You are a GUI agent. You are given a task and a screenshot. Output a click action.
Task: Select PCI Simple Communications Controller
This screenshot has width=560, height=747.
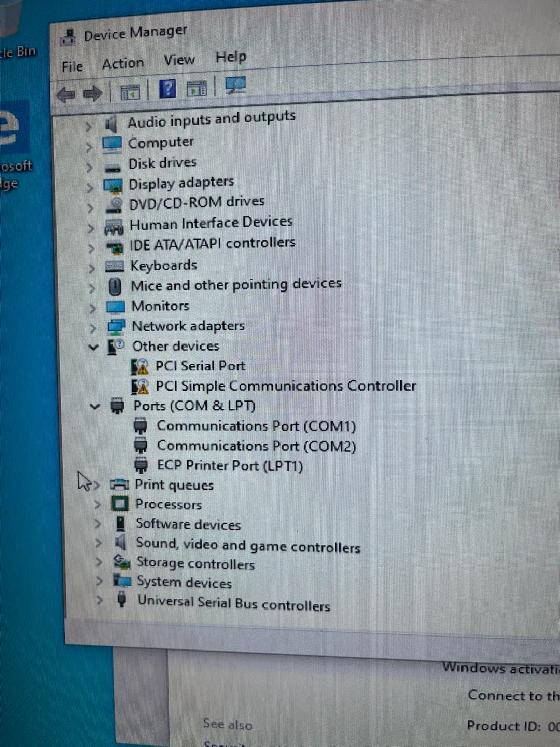tap(286, 386)
